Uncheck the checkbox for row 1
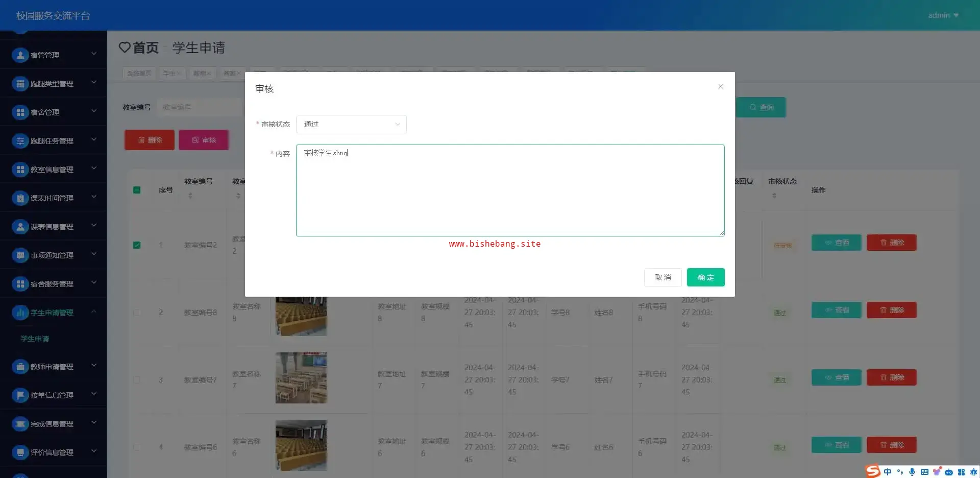 pyautogui.click(x=137, y=245)
